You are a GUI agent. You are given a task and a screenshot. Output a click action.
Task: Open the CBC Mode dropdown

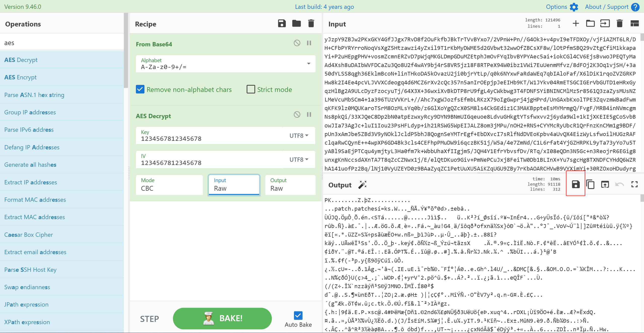pos(169,185)
